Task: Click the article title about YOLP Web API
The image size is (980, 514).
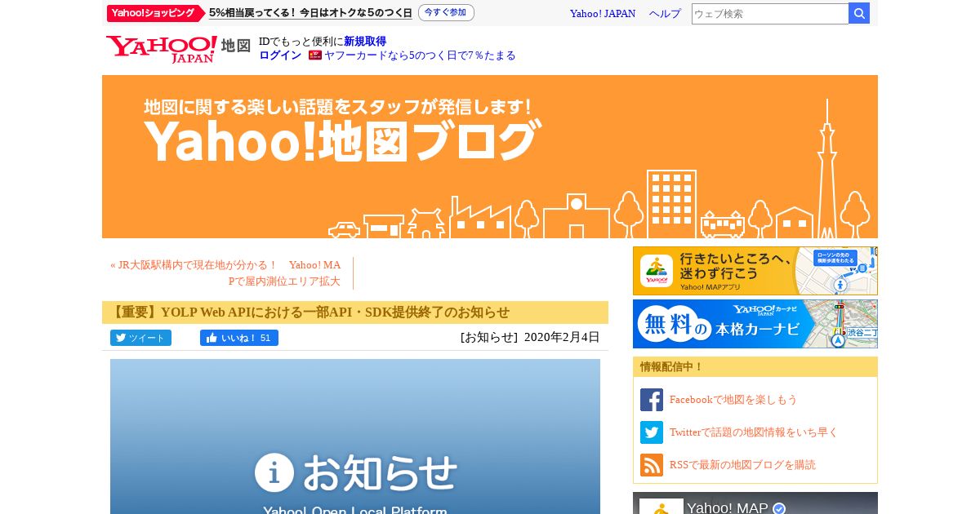Action: (310, 312)
